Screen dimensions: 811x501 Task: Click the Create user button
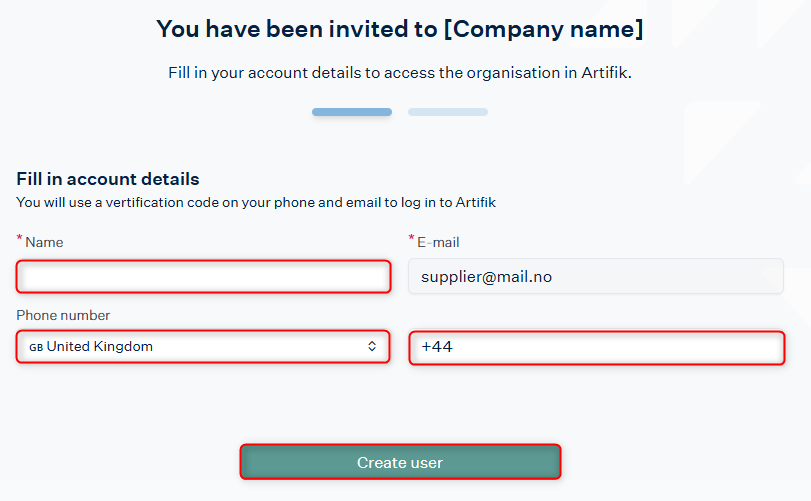[x=400, y=462]
